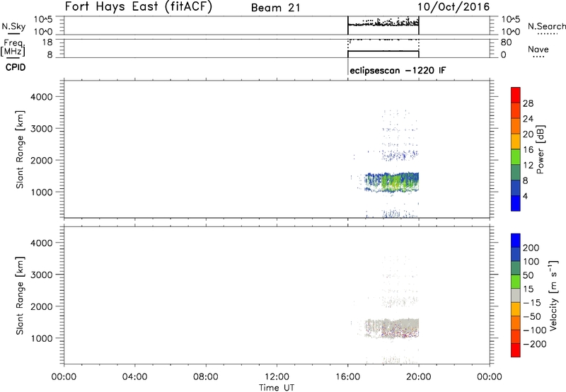Click the light green 12 dB colorbar segment
The image size is (566, 392).
(516, 156)
